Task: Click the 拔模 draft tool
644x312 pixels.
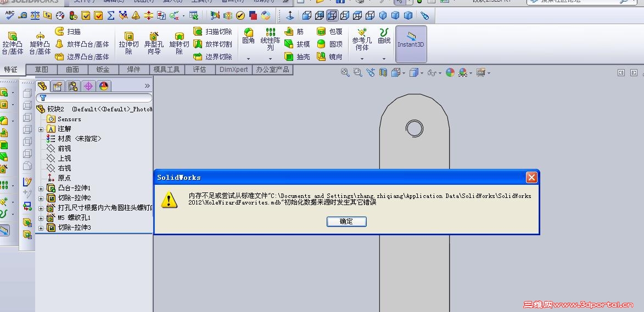Action: (298, 44)
